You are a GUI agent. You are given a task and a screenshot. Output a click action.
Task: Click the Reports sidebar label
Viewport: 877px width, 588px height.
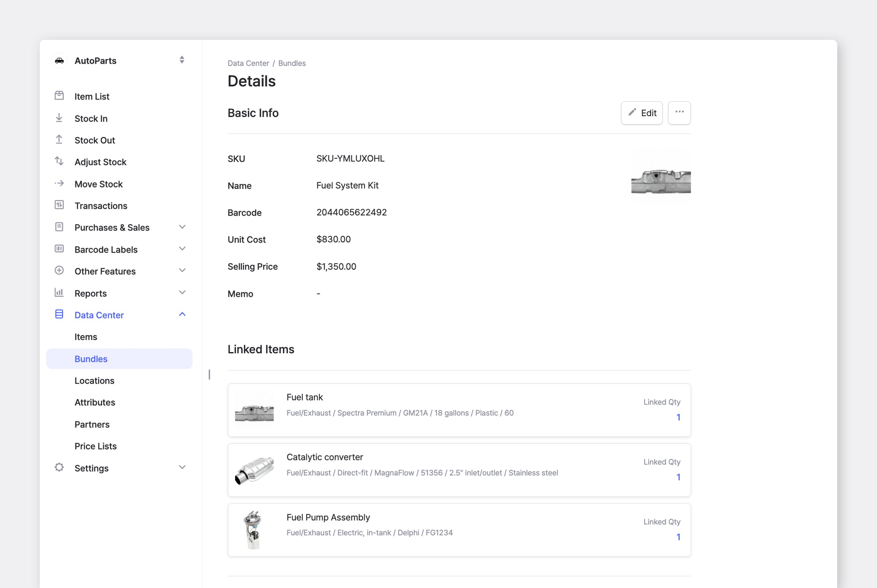point(91,293)
